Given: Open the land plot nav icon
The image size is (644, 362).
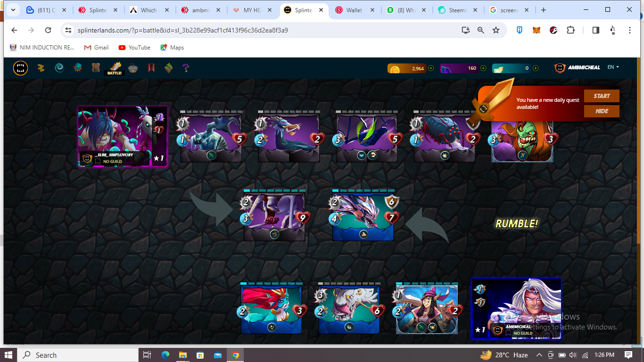Looking at the screenshot, I should 168,68.
